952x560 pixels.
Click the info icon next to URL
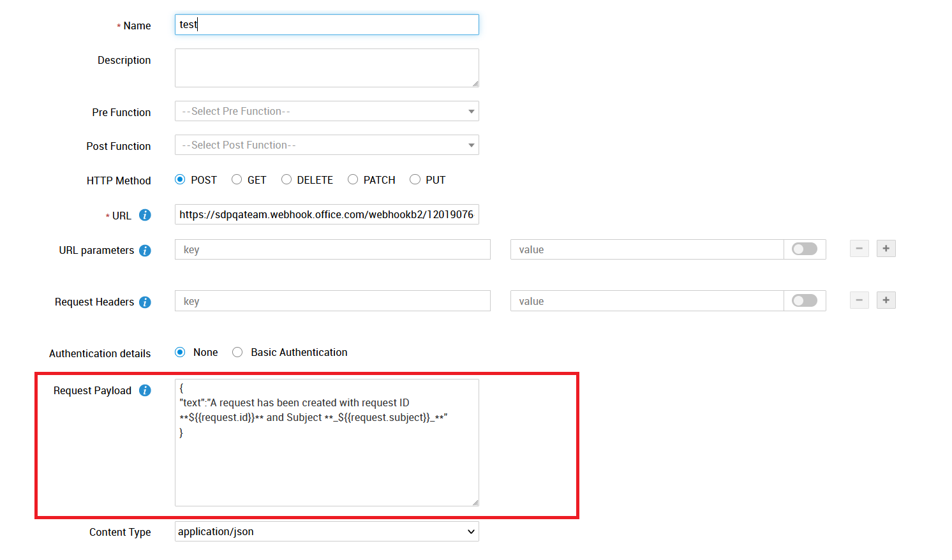pyautogui.click(x=145, y=215)
